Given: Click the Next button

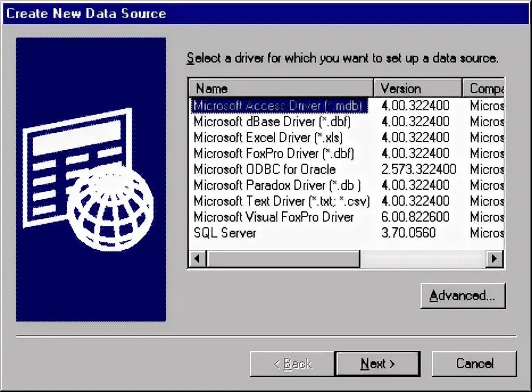Looking at the screenshot, I should 377,364.
